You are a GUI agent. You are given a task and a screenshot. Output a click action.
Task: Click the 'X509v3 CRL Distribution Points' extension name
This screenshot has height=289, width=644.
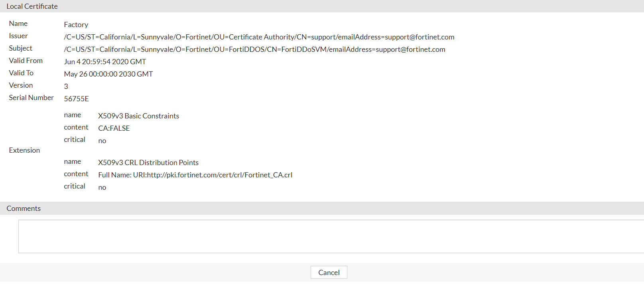(148, 163)
